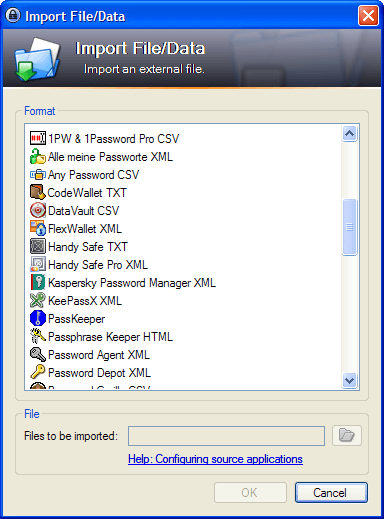Click the DataVault CSV red icon
Screen dimensions: 384x519
(38, 210)
